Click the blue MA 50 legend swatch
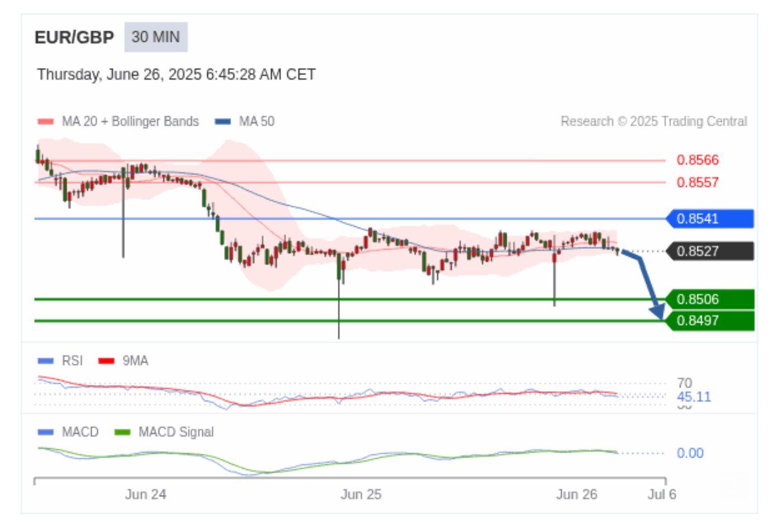779x532 pixels. click(223, 121)
